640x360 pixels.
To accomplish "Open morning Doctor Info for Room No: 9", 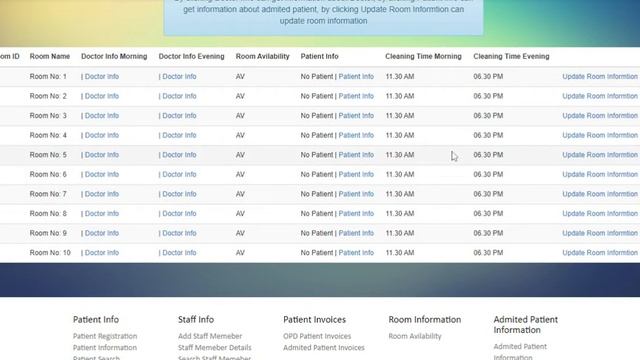I will point(102,233).
